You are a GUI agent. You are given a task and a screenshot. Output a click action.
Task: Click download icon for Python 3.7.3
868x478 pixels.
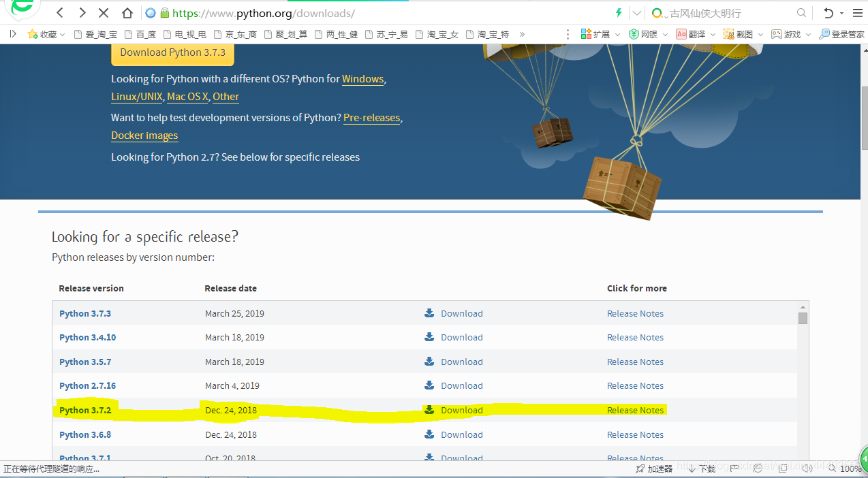429,313
